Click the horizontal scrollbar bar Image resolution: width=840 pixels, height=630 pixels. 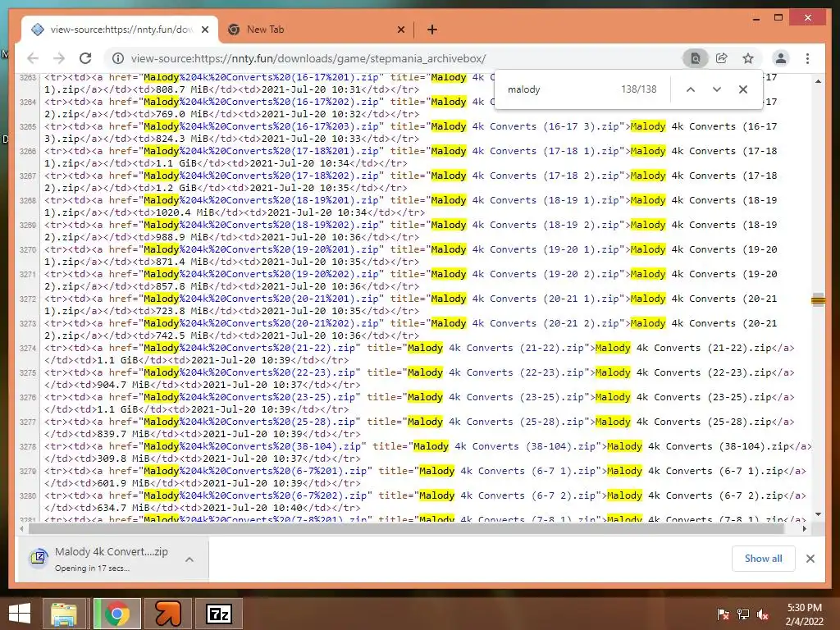(406, 529)
